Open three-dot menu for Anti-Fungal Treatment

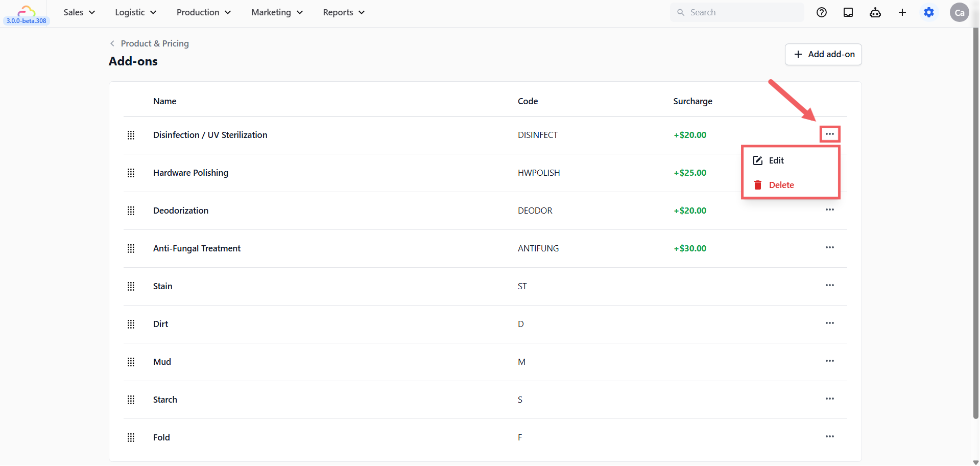coord(829,247)
